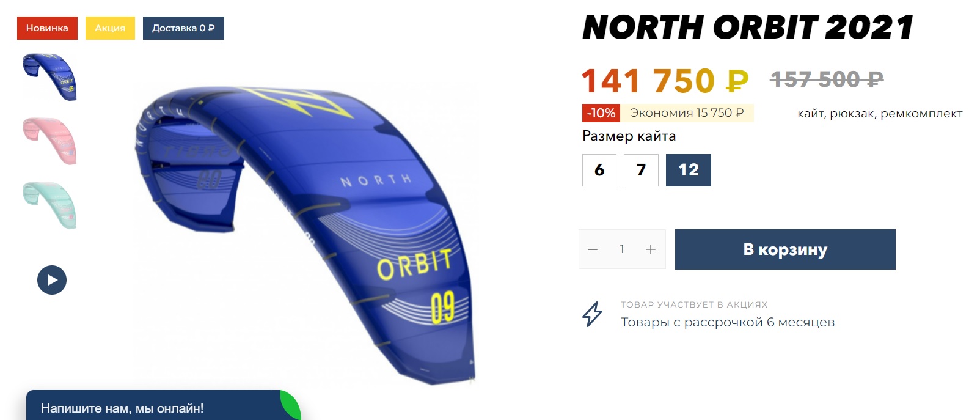Open the Новинка red badge
This screenshot has width=980, height=420.
(47, 28)
